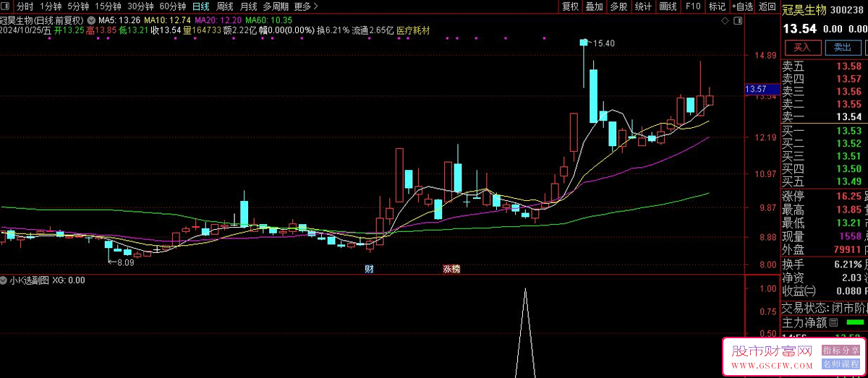Switch to the 周线 weekly chart
Viewport: 868px width, 378px height.
click(x=225, y=7)
